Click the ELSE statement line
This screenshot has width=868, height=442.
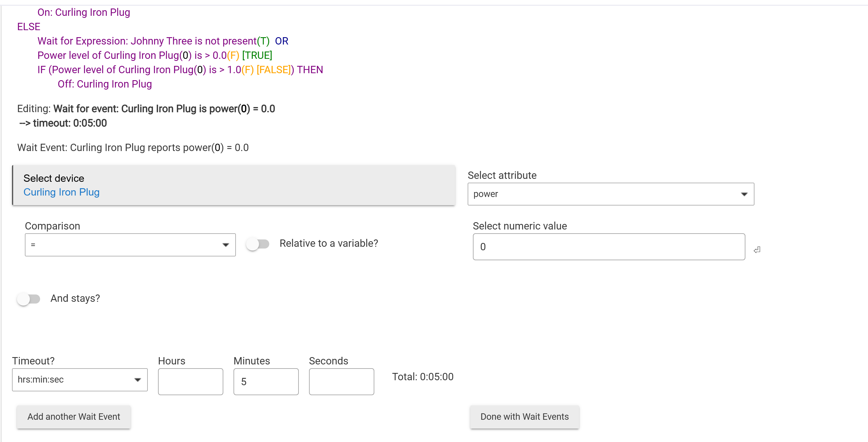29,27
